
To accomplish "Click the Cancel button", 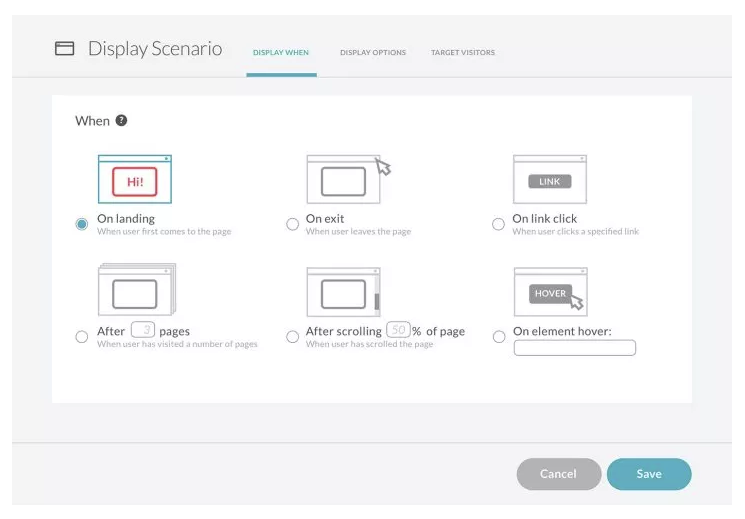I will (559, 474).
